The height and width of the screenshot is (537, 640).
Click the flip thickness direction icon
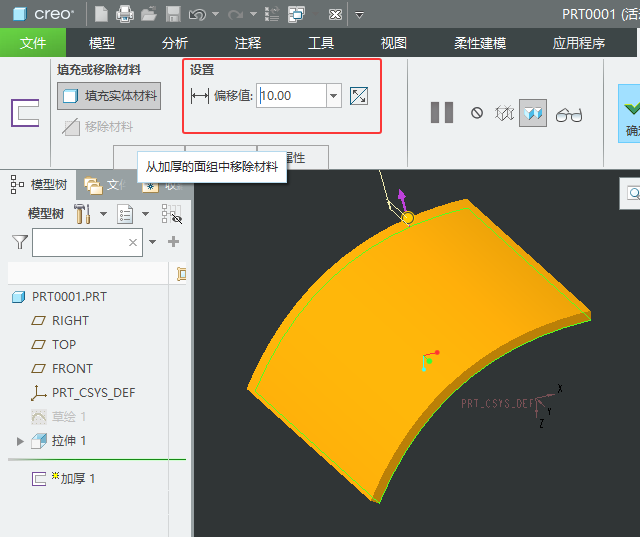359,96
